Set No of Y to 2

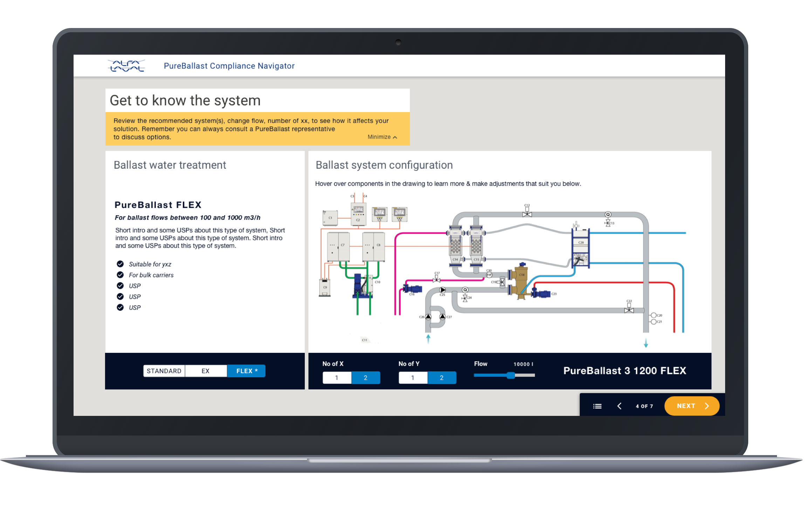442,378
